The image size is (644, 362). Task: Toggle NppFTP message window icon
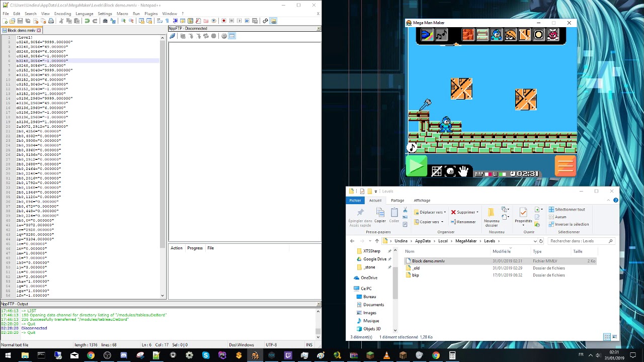[232, 36]
